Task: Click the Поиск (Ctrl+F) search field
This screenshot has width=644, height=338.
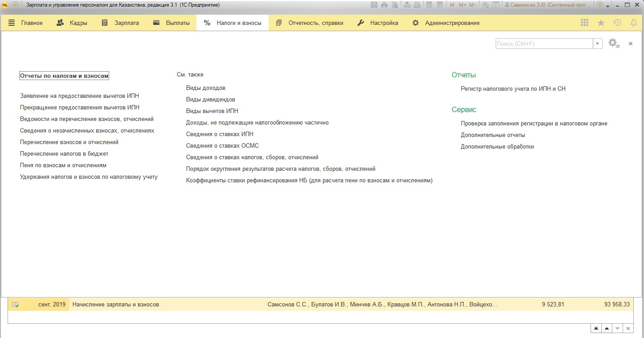Action: (544, 44)
